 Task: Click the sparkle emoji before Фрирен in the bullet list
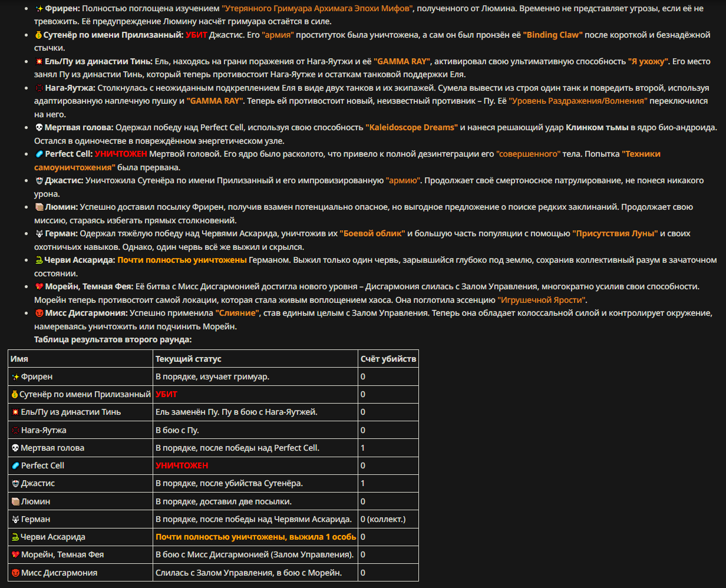pyautogui.click(x=39, y=9)
